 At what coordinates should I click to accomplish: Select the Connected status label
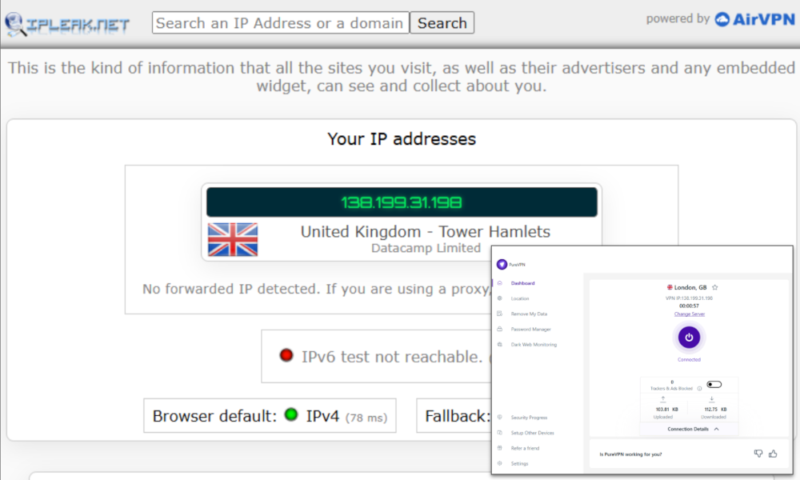[x=689, y=360]
